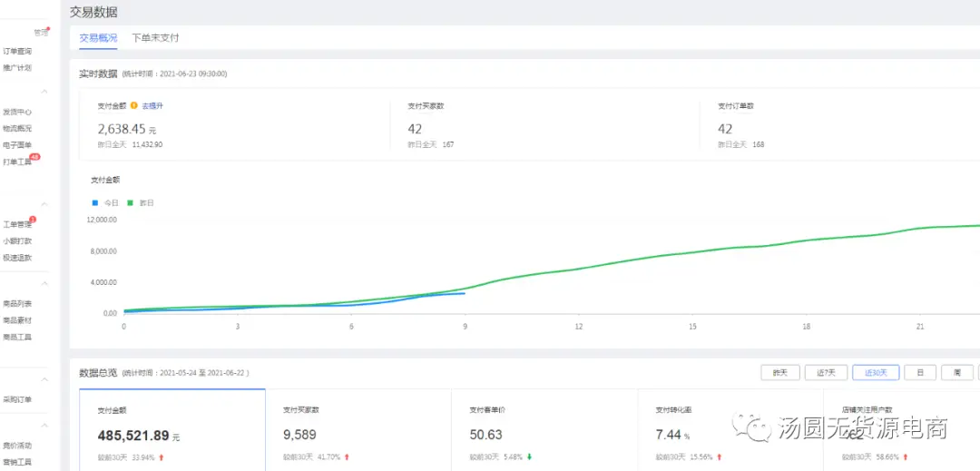The width and height of the screenshot is (980, 471).
Task: Click the 数据总览 section heading
Action: (x=97, y=373)
